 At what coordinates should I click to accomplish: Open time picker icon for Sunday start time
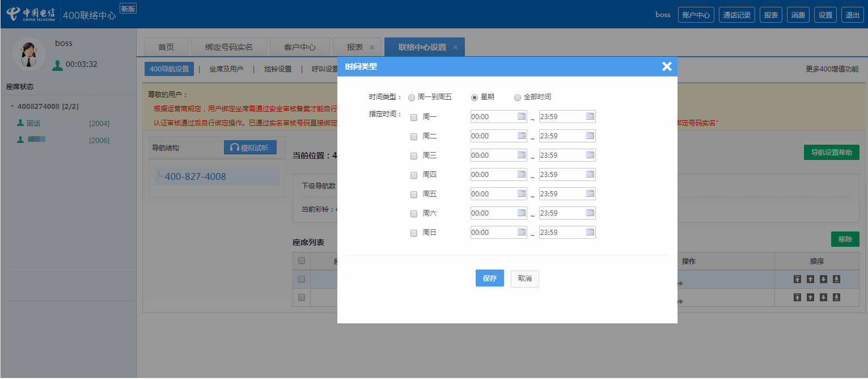click(522, 232)
